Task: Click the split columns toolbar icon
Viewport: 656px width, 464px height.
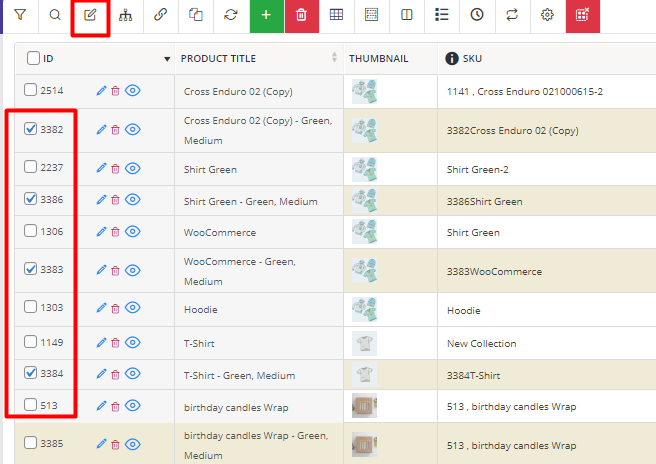Action: [407, 15]
